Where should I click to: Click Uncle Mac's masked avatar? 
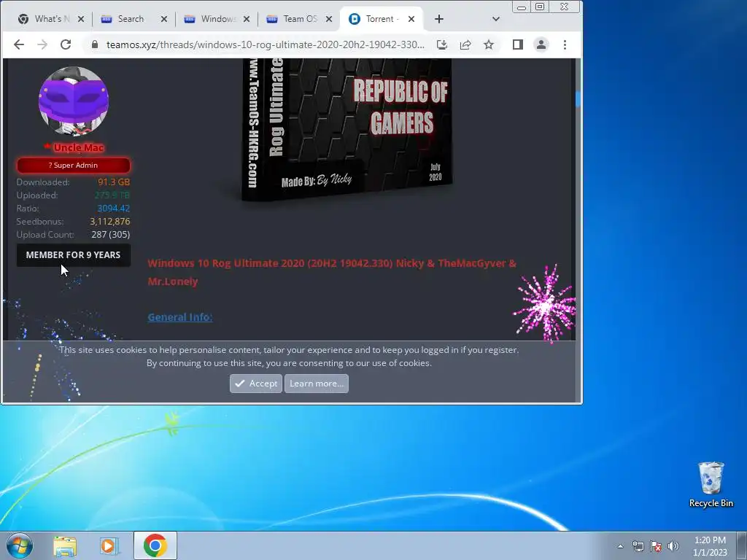(x=74, y=101)
